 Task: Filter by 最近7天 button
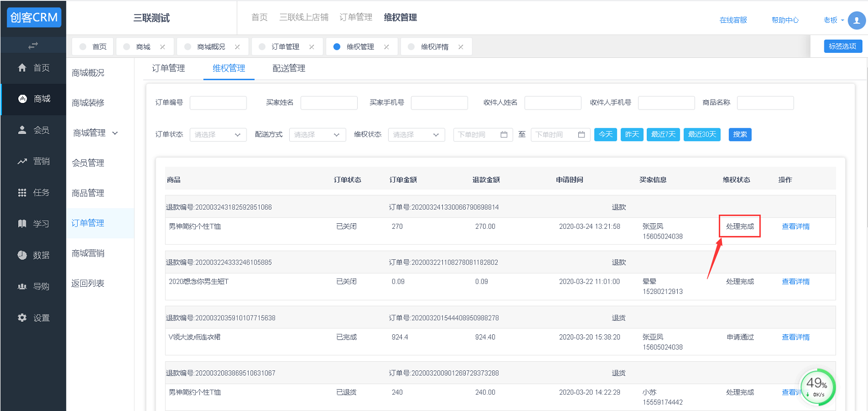pyautogui.click(x=663, y=134)
